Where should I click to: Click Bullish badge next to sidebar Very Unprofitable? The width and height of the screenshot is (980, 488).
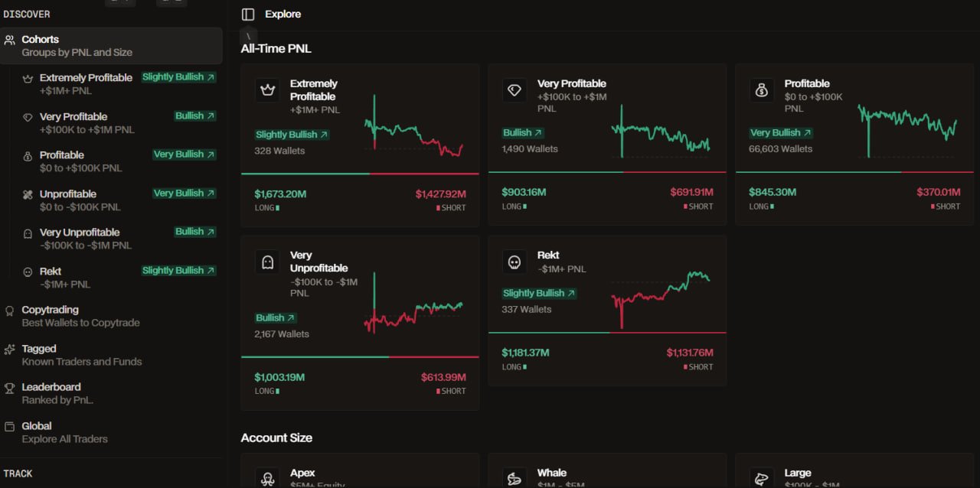pos(195,232)
